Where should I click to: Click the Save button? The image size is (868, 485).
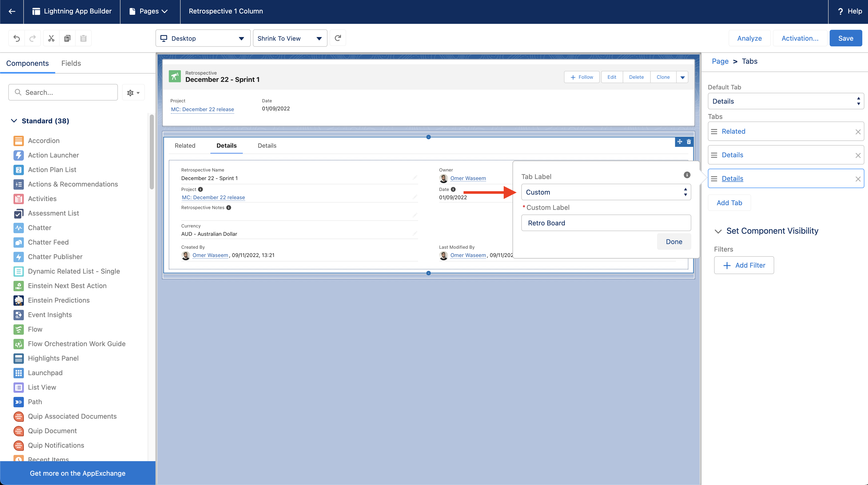click(x=845, y=38)
